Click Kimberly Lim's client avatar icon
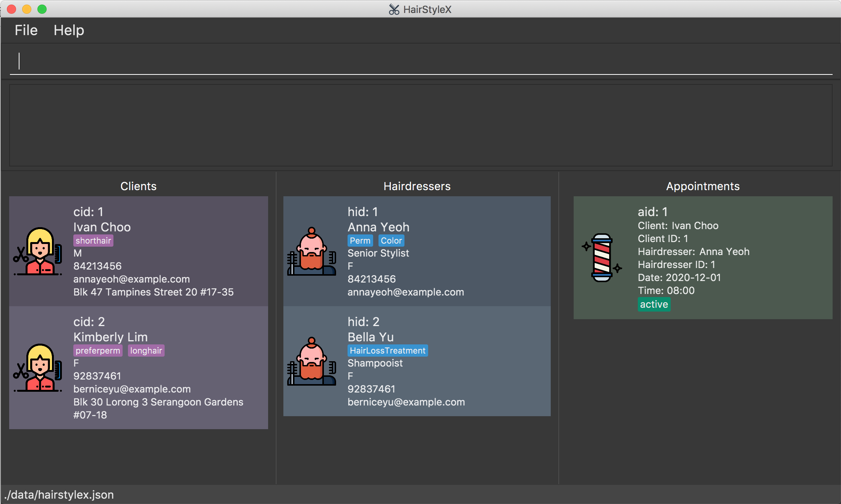Viewport: 841px width, 504px height. point(38,367)
